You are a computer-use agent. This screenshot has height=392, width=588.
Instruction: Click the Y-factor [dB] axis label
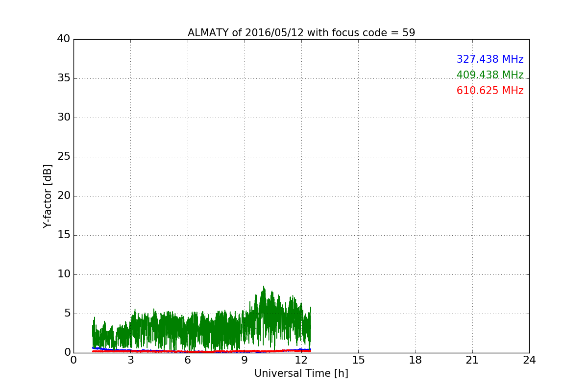(48, 196)
